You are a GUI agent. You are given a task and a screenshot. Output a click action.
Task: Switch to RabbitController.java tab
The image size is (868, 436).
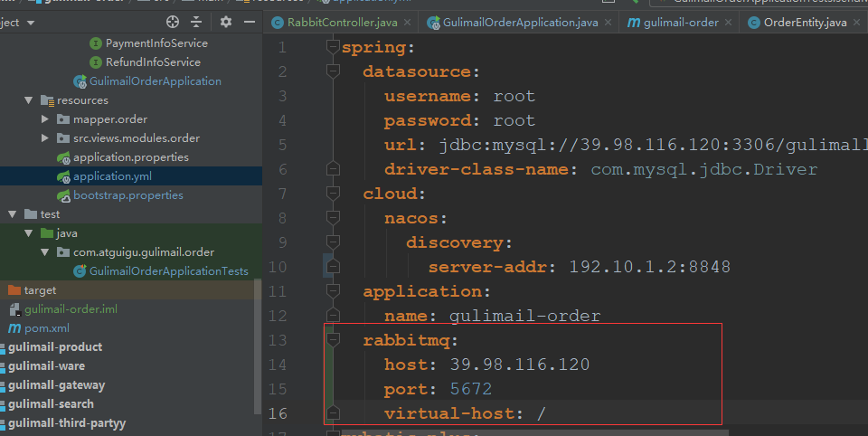342,23
